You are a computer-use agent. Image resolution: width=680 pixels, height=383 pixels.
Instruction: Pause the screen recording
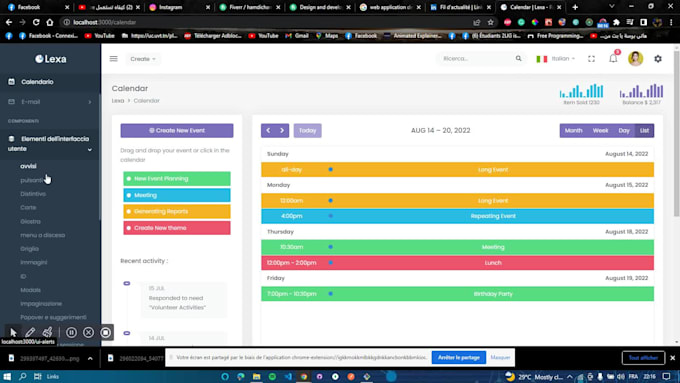[x=71, y=333]
